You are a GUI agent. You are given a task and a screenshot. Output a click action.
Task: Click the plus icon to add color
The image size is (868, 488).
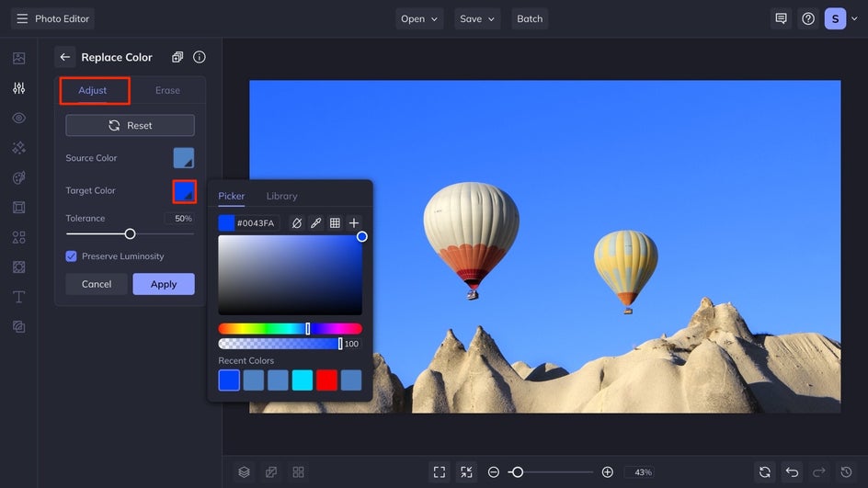(x=354, y=223)
